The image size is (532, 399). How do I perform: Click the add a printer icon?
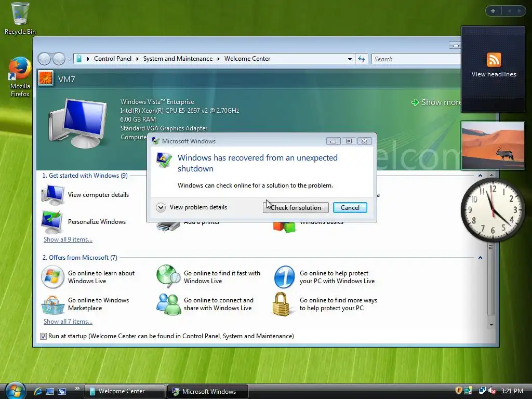(x=168, y=225)
